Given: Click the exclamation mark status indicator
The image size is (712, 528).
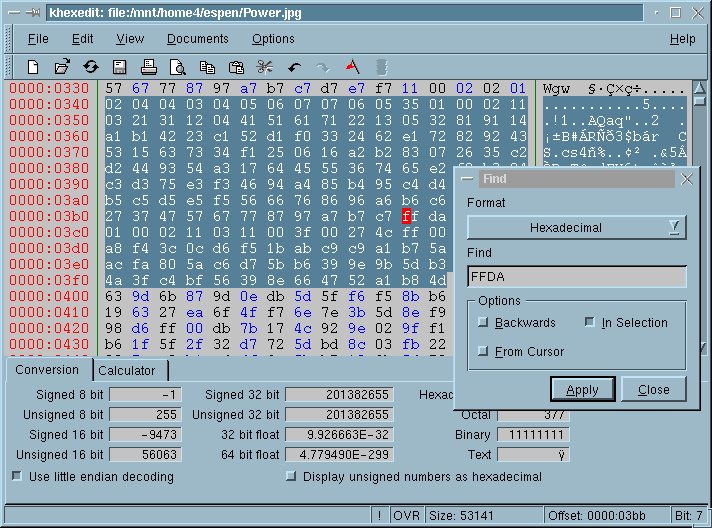Looking at the screenshot, I should [380, 516].
